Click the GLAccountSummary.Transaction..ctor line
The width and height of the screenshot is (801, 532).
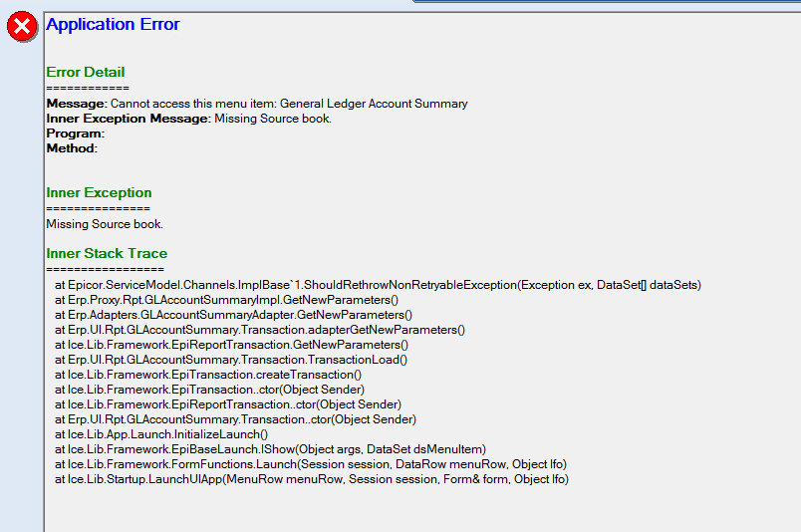tap(235, 419)
